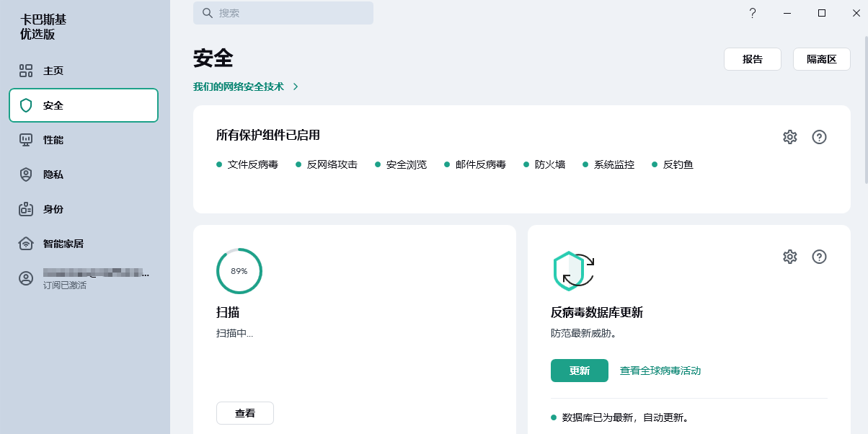This screenshot has height=434, width=868.
Task: Open the 身份 identity card icon
Action: [x=26, y=209]
